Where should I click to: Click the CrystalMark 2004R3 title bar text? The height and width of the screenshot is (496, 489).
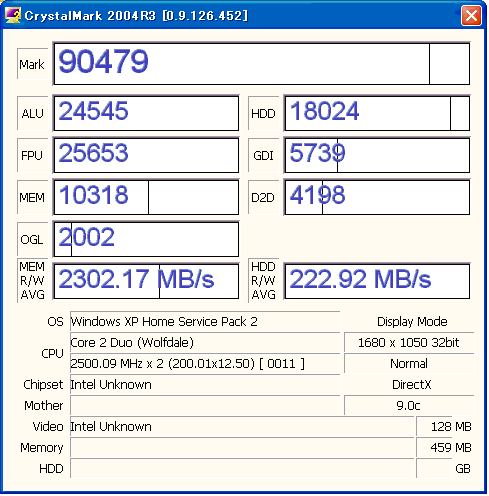point(136,16)
